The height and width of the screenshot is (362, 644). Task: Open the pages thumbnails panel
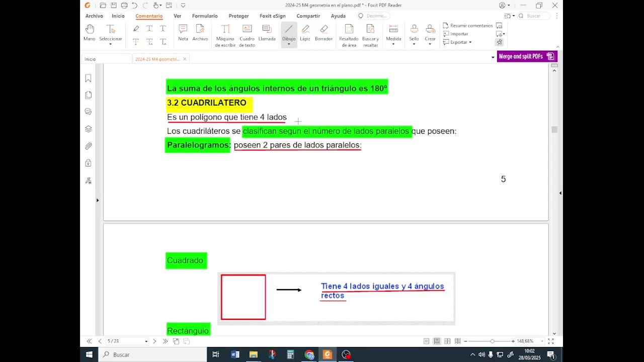[88, 95]
